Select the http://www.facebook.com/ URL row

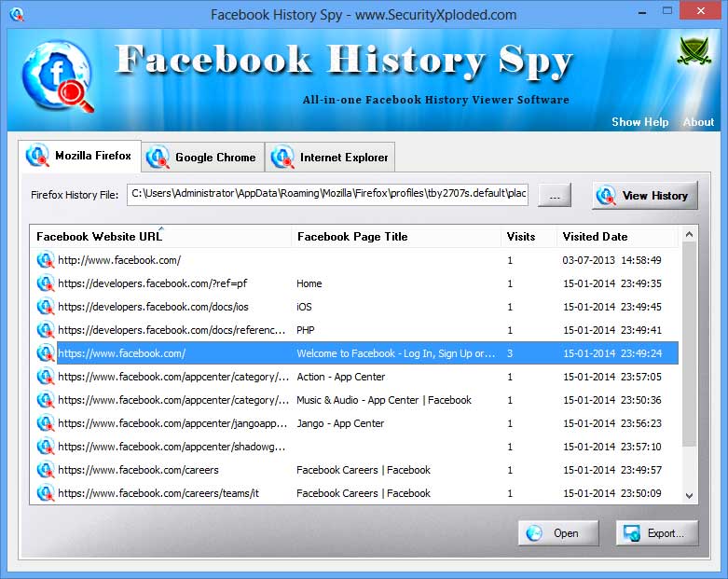click(x=119, y=260)
